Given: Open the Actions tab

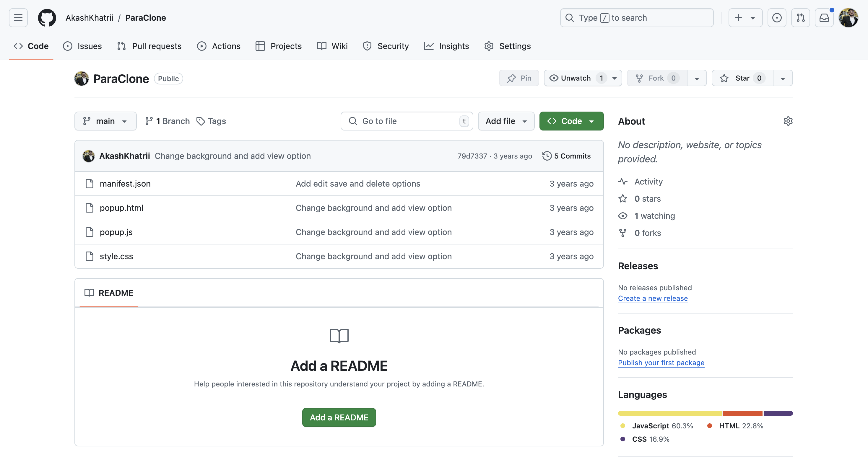Looking at the screenshot, I should [x=219, y=46].
